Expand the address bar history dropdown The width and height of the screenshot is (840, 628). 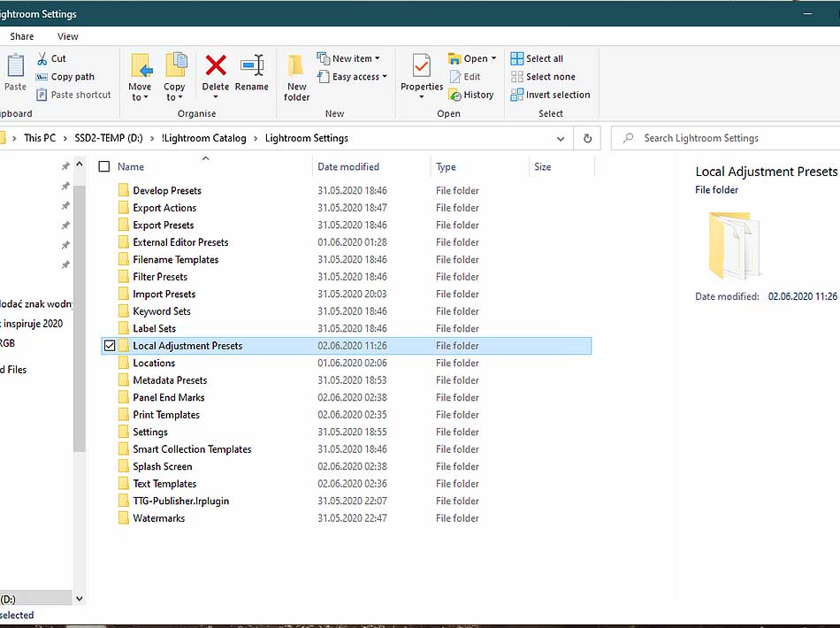561,139
